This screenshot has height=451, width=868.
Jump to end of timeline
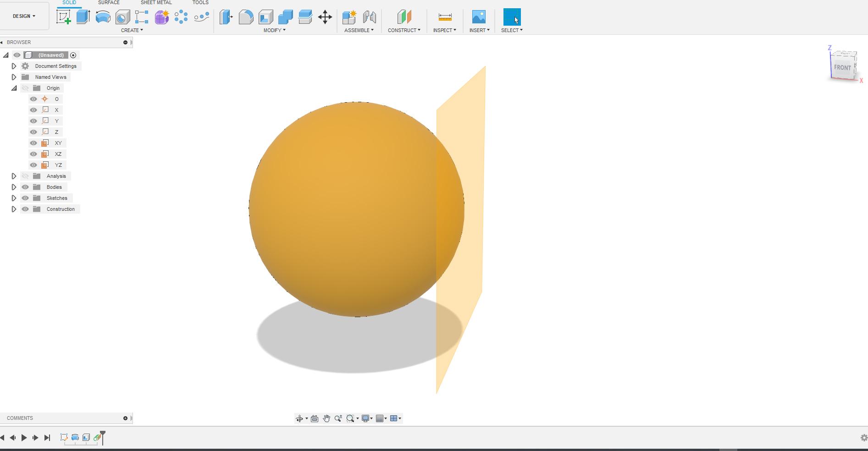47,438
